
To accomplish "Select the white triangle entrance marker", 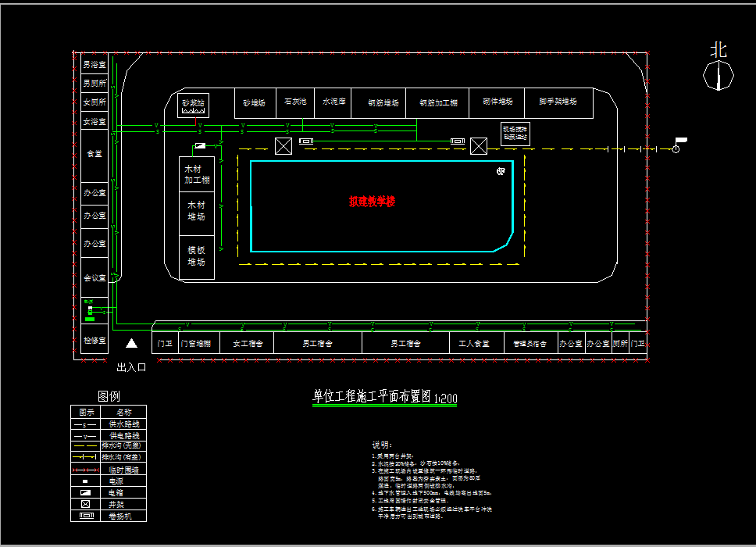I will click(132, 343).
